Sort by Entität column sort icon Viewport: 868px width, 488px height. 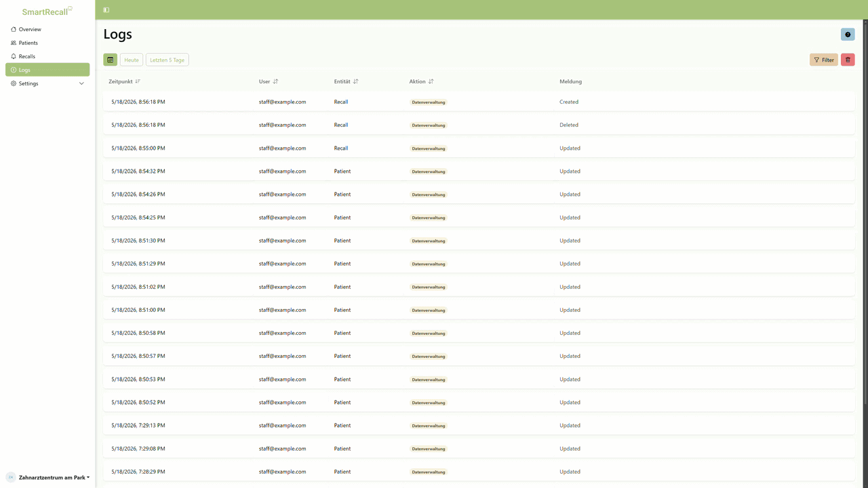point(355,81)
